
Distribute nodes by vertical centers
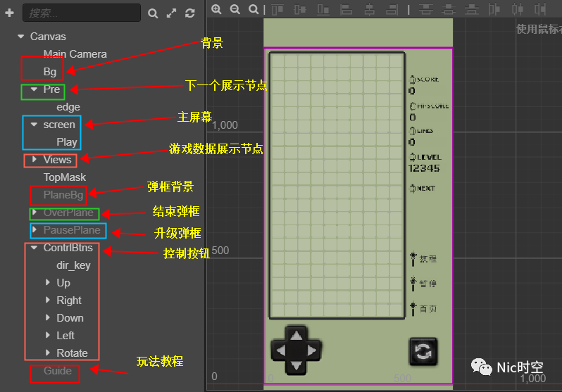(449, 9)
